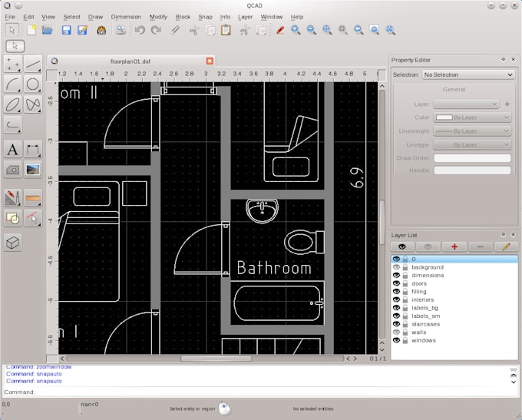Viewport: 522px width, 420px height.
Task: Edit layer with the pencil button
Action: pos(506,246)
